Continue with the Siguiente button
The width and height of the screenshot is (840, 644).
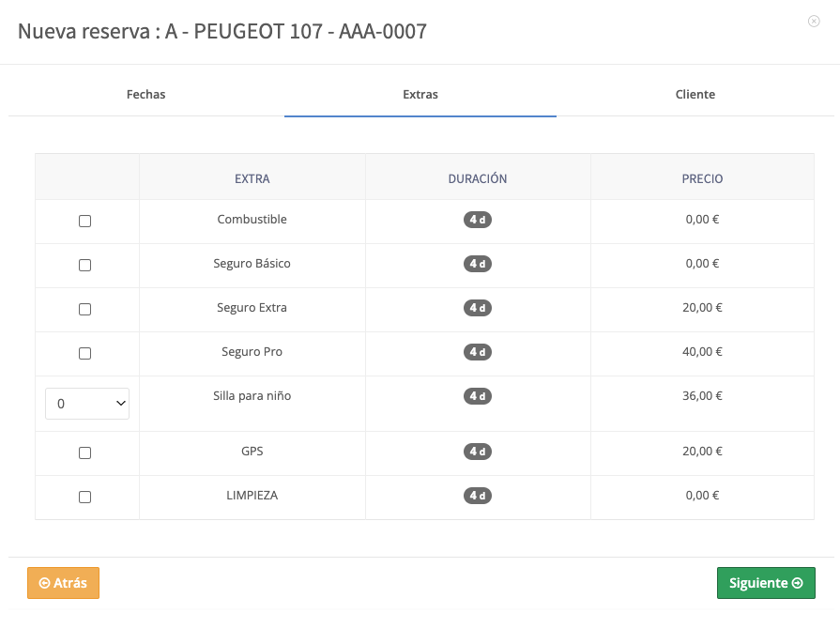pyautogui.click(x=766, y=583)
